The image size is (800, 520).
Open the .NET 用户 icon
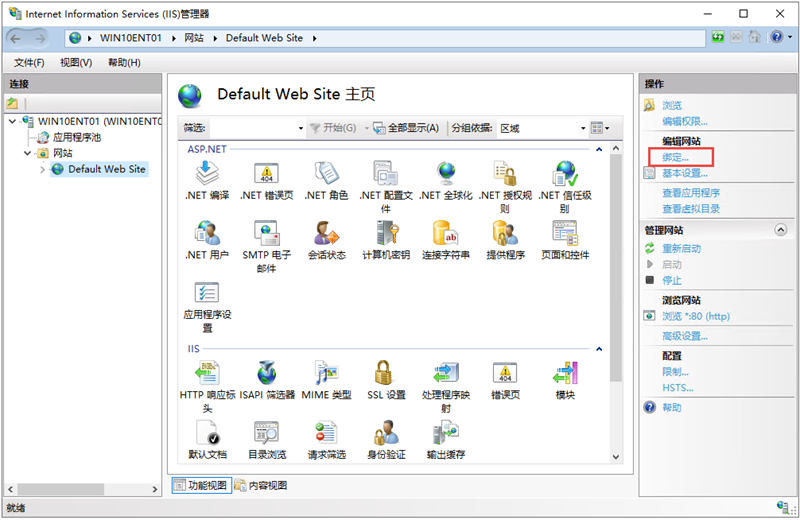click(x=207, y=233)
